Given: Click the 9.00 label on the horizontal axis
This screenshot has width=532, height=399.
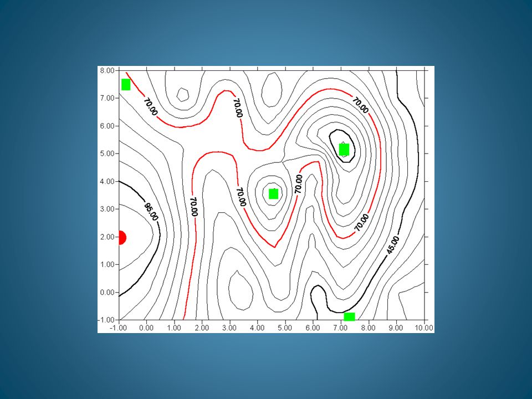Looking at the screenshot, I should pyautogui.click(x=396, y=328).
